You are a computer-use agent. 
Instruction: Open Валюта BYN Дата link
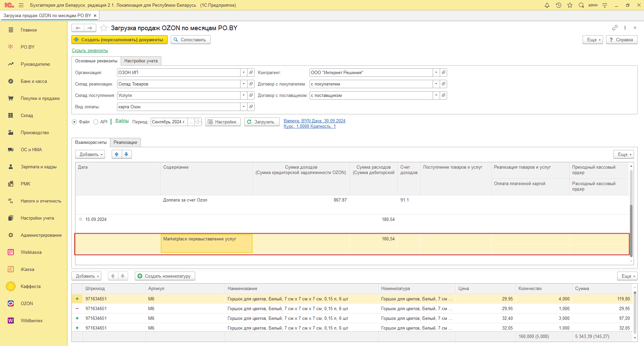315,121
